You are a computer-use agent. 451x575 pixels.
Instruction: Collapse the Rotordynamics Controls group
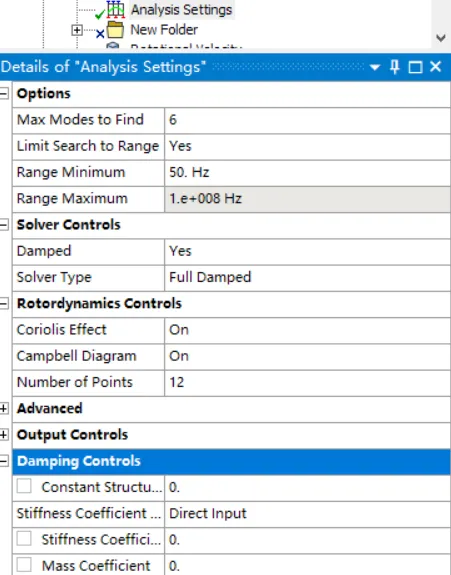click(x=4, y=304)
